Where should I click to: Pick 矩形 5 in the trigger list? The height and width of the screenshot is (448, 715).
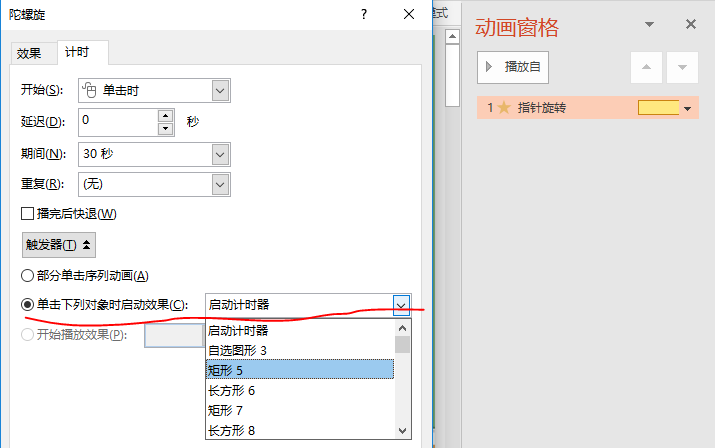[x=300, y=370]
